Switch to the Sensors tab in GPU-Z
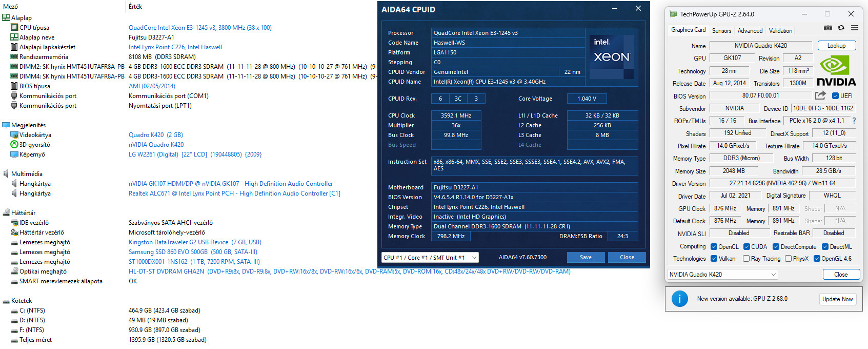868x349 pixels. (721, 31)
